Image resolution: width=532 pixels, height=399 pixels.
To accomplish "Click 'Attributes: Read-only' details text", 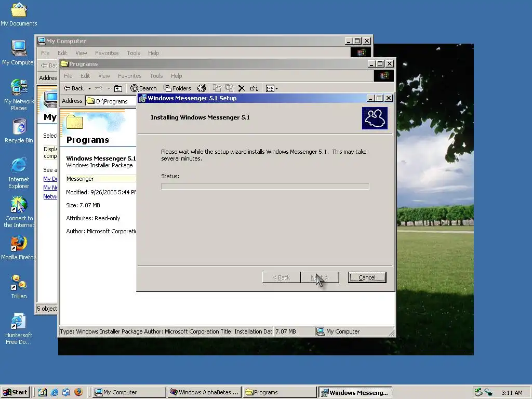I will (93, 218).
